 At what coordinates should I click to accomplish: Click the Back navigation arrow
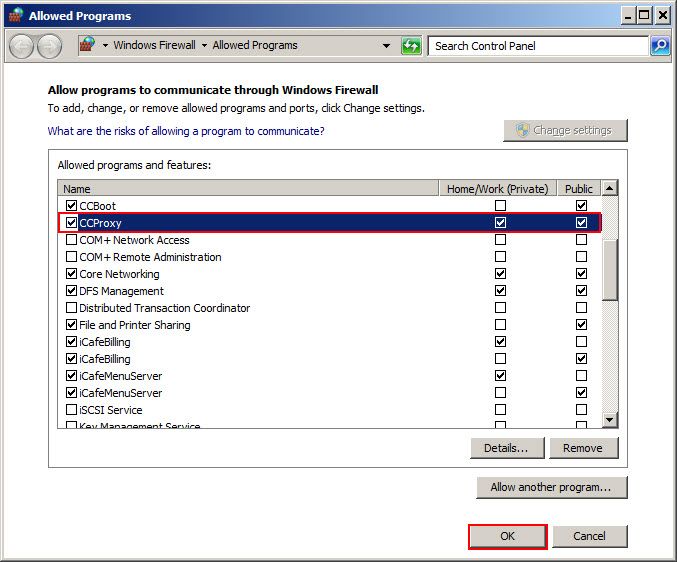click(21, 46)
